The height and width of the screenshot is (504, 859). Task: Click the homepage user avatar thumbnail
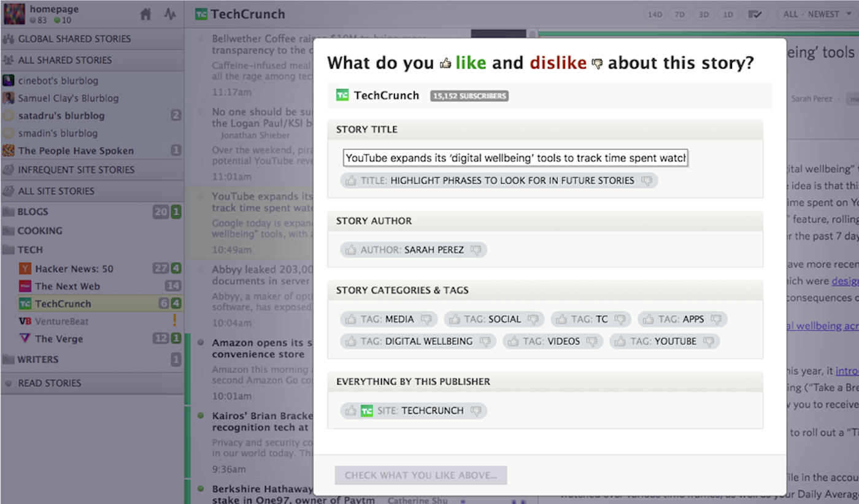[x=13, y=13]
